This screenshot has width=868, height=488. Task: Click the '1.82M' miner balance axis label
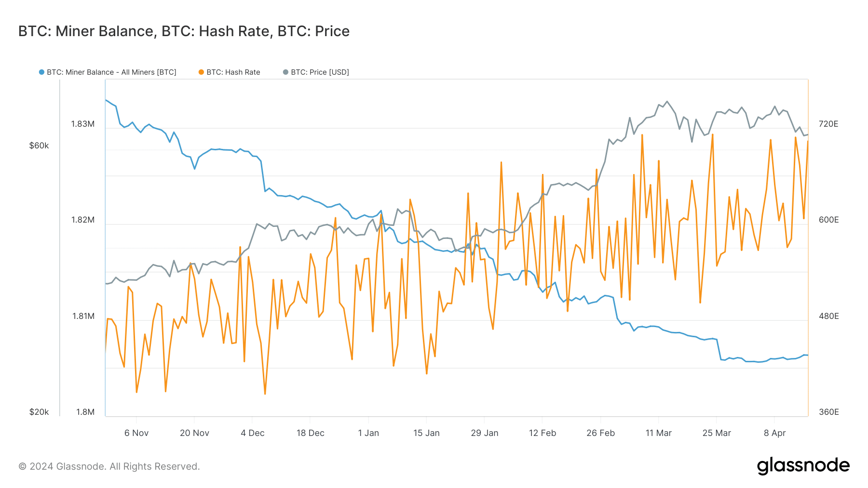(x=83, y=220)
